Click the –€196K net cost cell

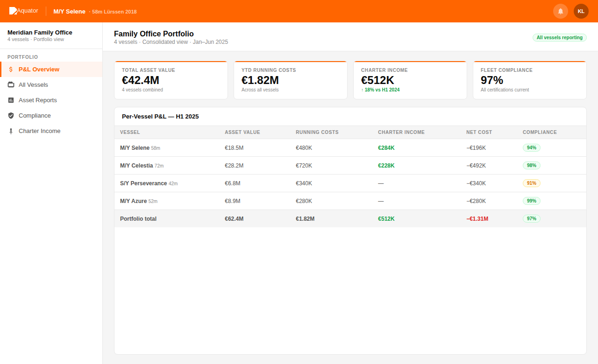pyautogui.click(x=476, y=148)
